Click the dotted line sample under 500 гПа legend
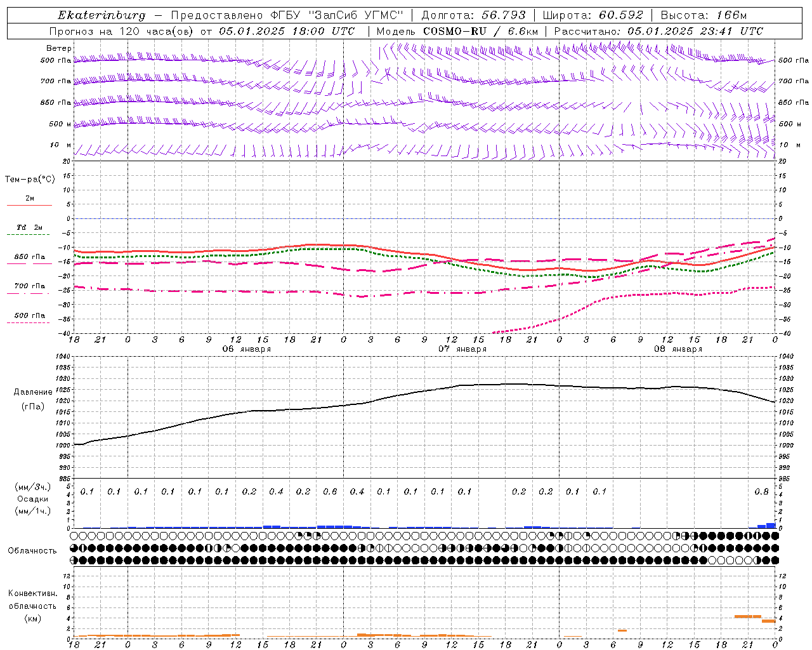The height and width of the screenshot is (650, 812). pos(28,323)
